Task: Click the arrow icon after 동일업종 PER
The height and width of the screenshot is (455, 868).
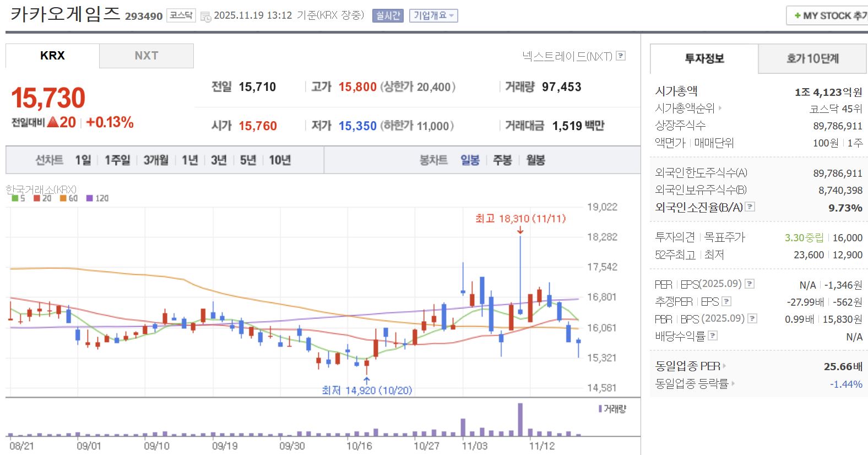Action: (x=724, y=366)
